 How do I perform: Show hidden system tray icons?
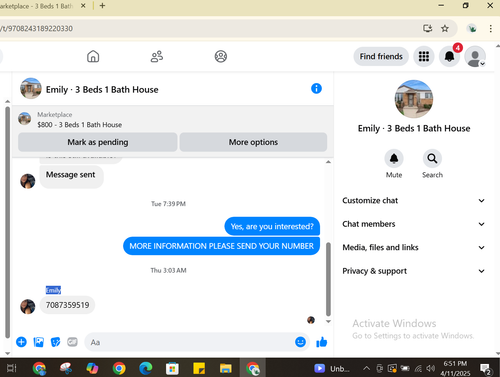coord(366,368)
